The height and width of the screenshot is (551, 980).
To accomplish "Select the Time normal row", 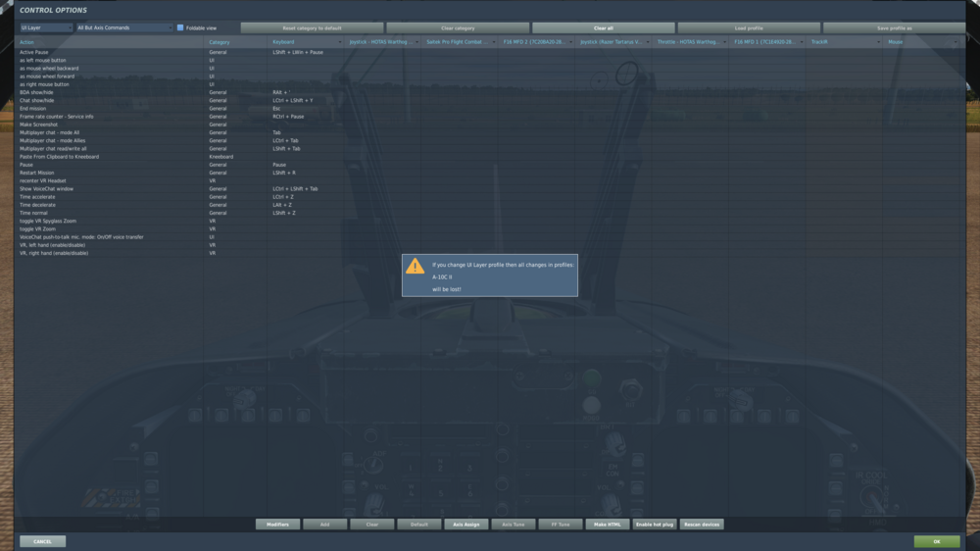I will click(489, 214).
